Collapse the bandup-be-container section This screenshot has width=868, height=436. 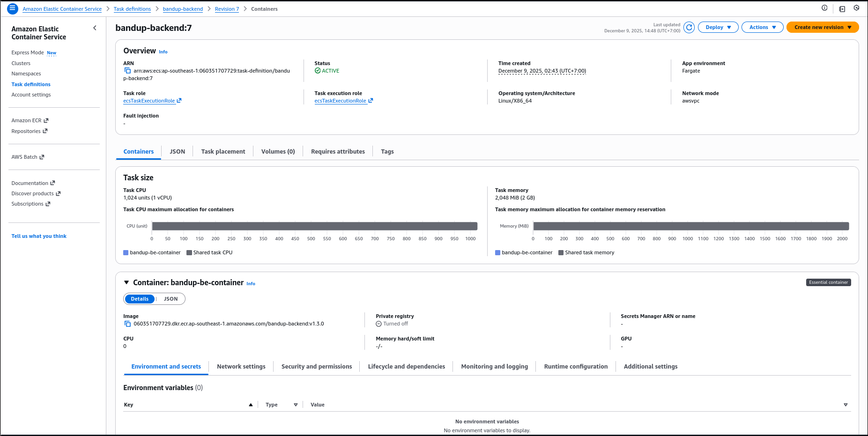tap(126, 282)
